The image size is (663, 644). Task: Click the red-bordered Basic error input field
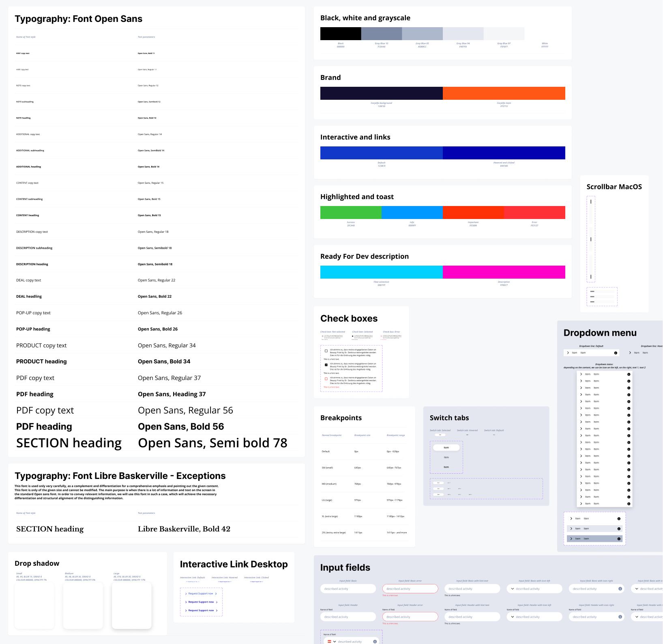pos(410,588)
